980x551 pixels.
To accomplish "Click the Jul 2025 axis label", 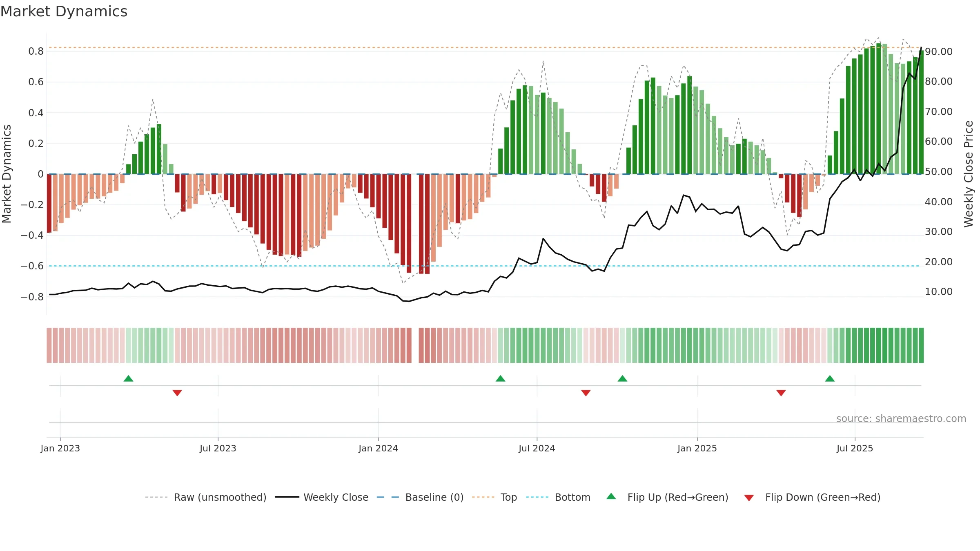I will click(x=855, y=448).
